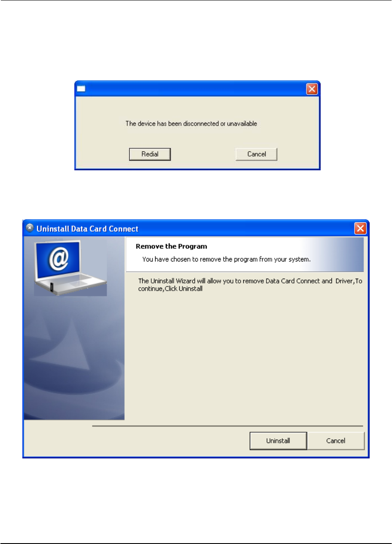Click the small white icon in disconnected dialog title bar
This screenshot has width=392, height=544.
pos(81,89)
